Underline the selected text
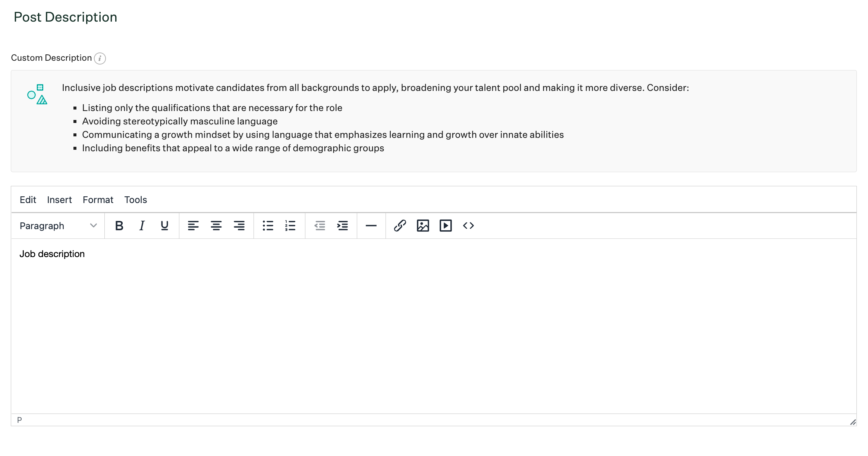868x456 pixels. pyautogui.click(x=164, y=225)
